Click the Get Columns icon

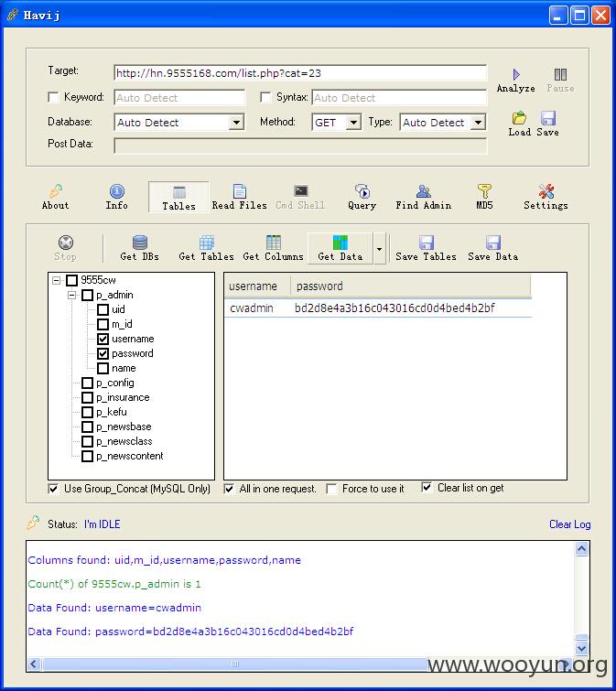pyautogui.click(x=273, y=243)
